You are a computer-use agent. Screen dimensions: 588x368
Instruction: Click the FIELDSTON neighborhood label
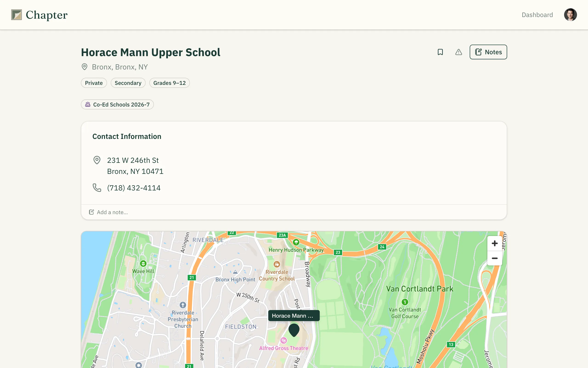(240, 327)
